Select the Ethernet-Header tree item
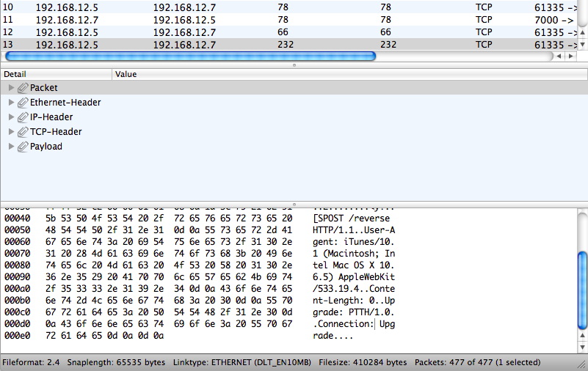The width and height of the screenshot is (588, 371). 65,102
